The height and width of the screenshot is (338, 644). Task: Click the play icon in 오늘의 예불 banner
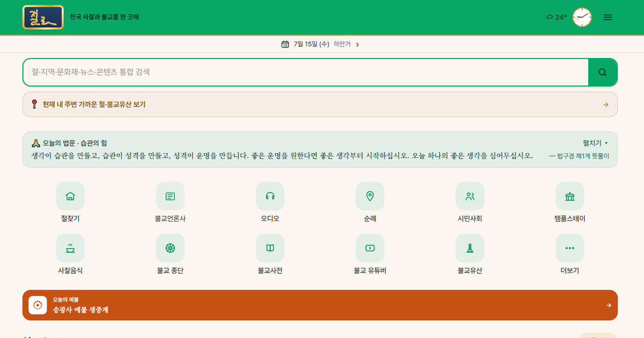tap(38, 305)
